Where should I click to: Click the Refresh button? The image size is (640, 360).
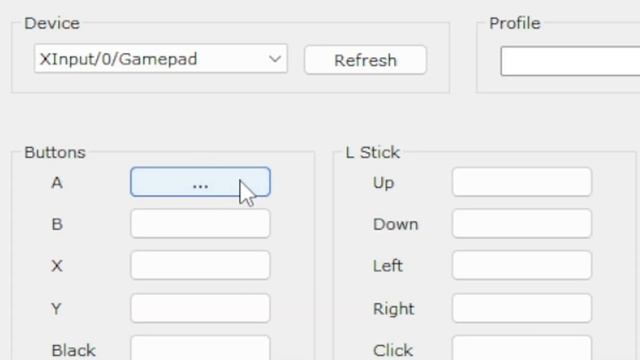click(365, 60)
